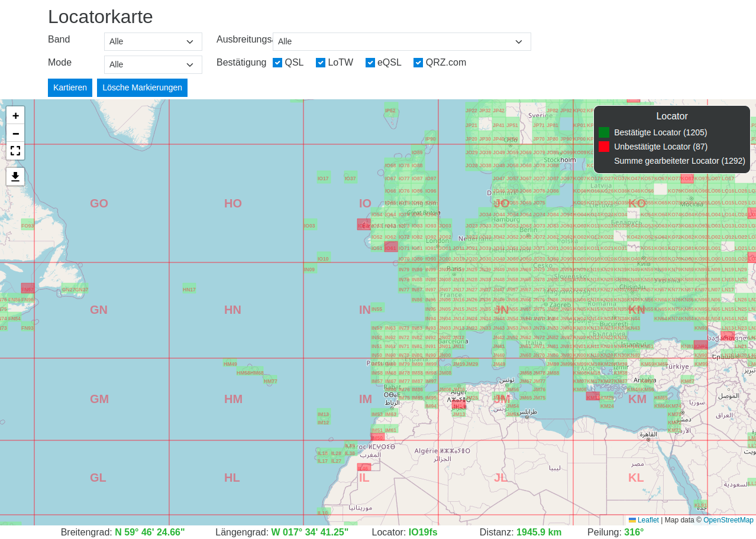
Task: Select the red FN97 locator square
Action: coord(28,288)
